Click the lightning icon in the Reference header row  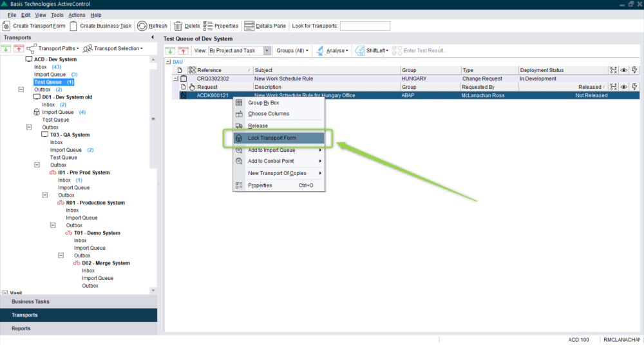(634, 70)
